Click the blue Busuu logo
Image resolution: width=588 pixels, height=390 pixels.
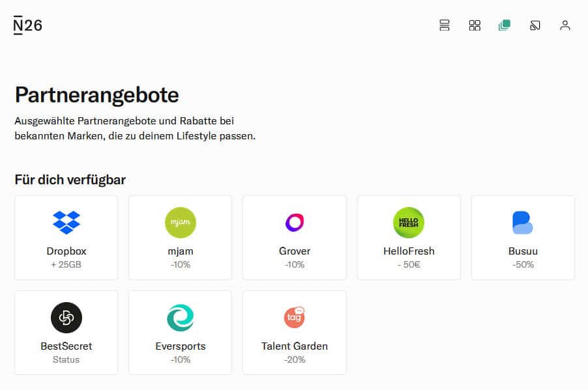[523, 223]
